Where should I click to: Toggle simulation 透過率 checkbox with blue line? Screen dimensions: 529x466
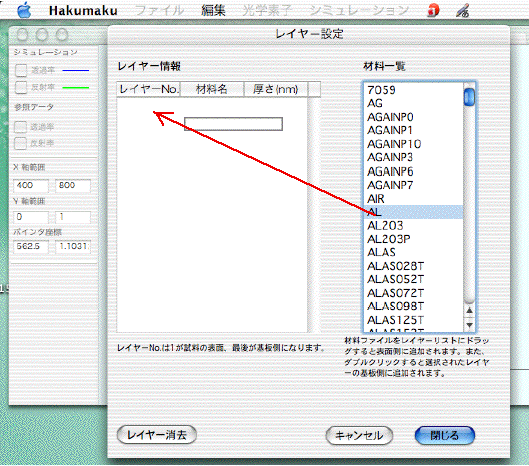(x=21, y=71)
